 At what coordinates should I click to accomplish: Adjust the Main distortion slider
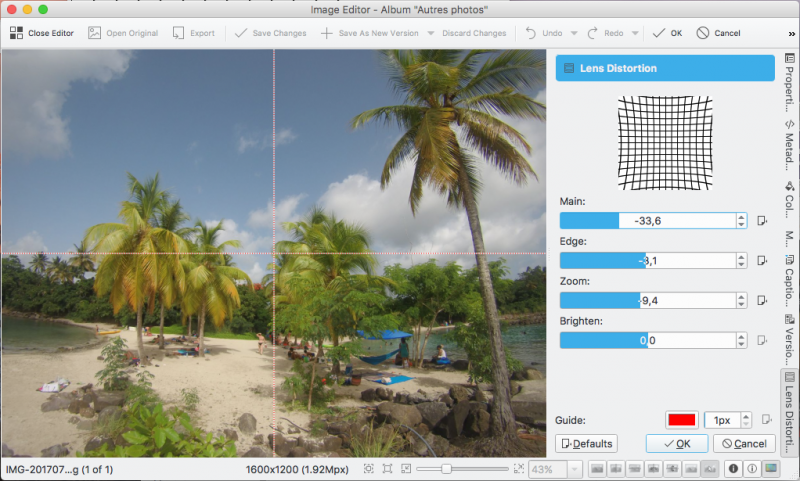click(647, 221)
